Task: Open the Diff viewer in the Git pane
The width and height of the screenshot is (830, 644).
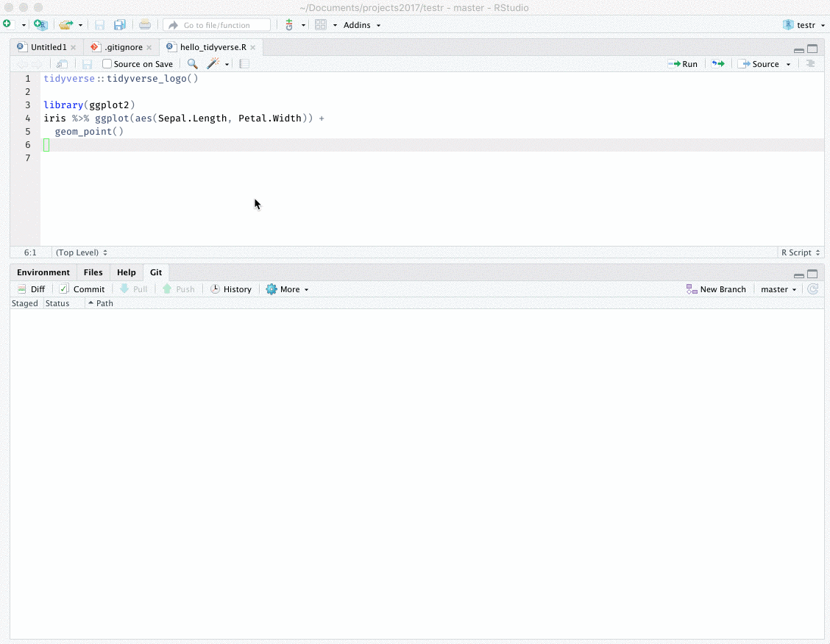Action: coord(31,289)
